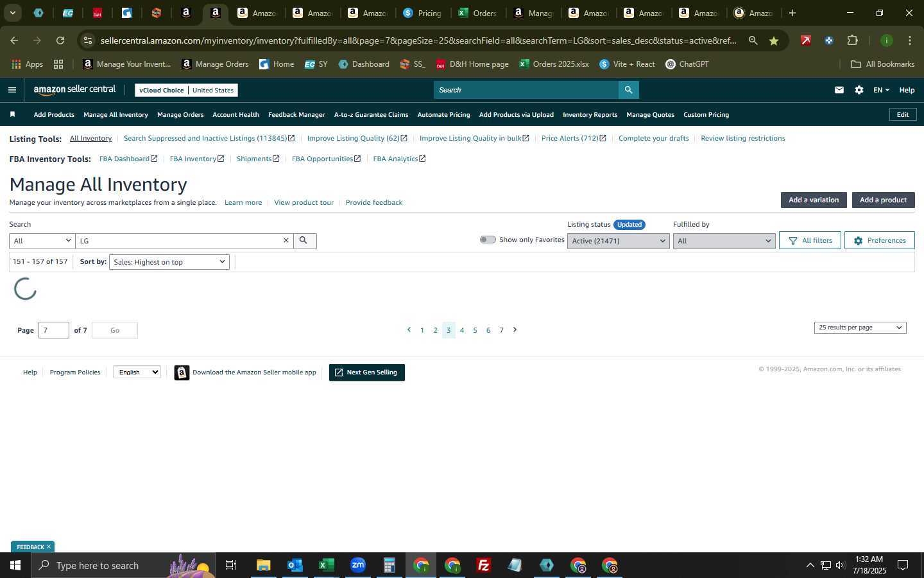
Task: Go to the next page arrow
Action: click(x=515, y=329)
